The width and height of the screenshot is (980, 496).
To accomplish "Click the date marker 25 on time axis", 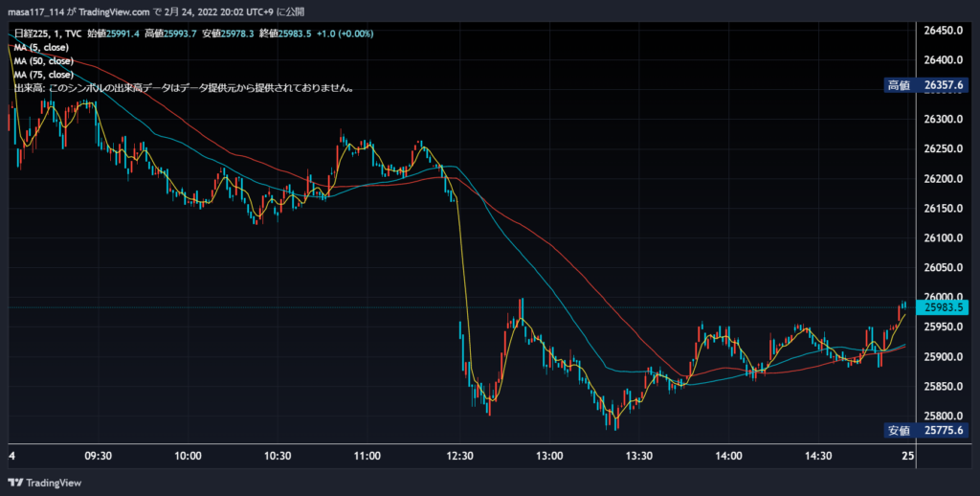I will (908, 456).
